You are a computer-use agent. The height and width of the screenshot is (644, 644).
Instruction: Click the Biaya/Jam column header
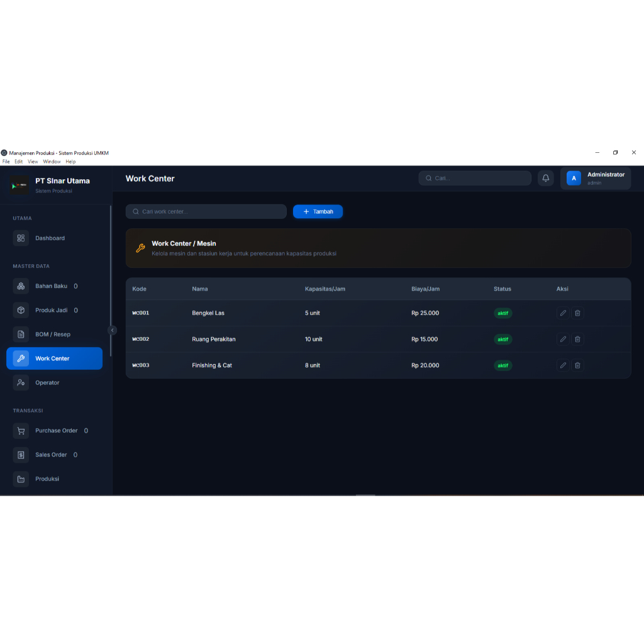click(426, 289)
